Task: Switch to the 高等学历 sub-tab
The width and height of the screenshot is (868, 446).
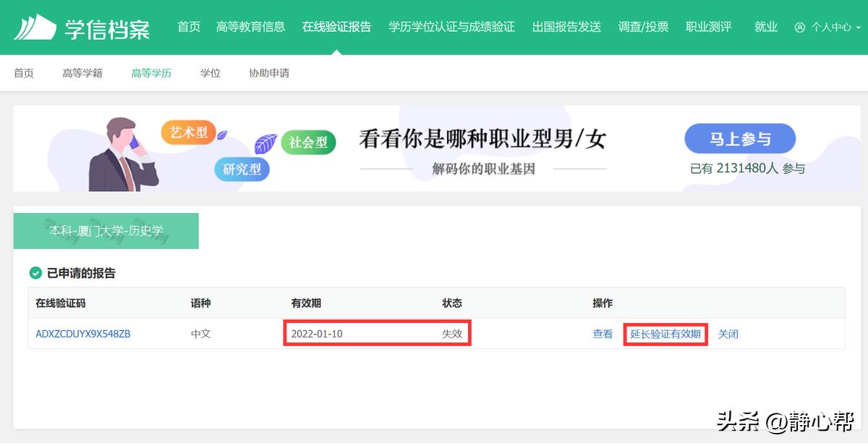Action: pos(151,73)
